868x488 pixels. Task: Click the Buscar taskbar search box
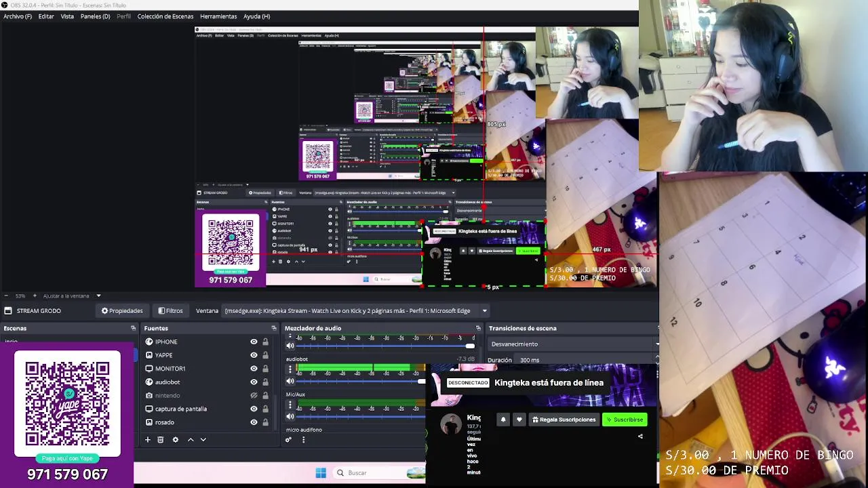click(x=380, y=472)
